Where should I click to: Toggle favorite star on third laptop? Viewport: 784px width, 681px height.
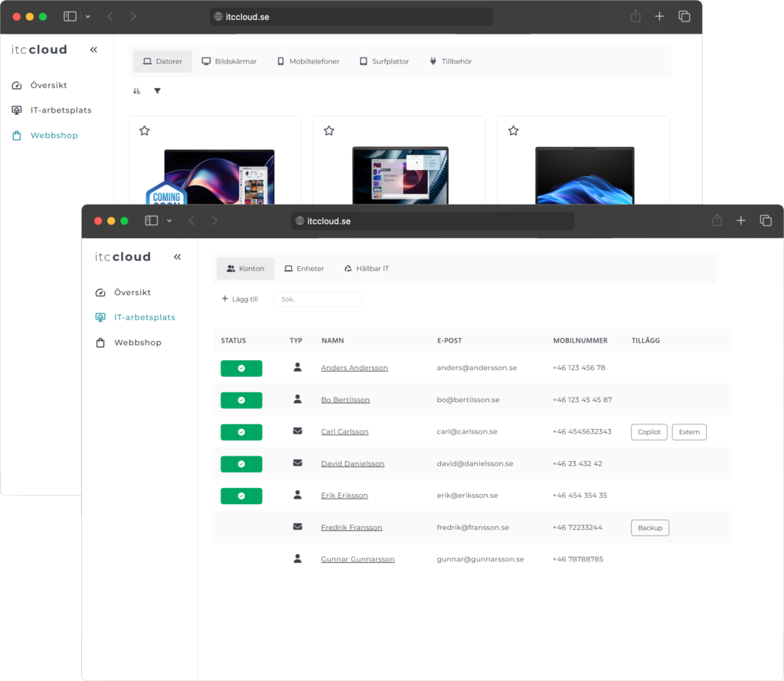click(x=513, y=131)
